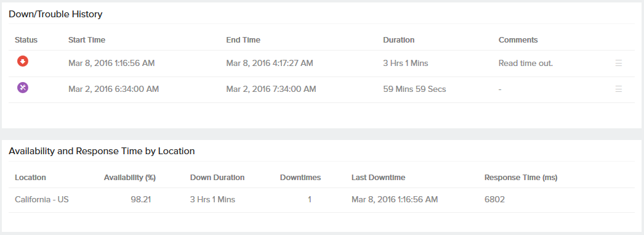The width and height of the screenshot is (644, 235).
Task: Click the 59 Mins 59 Secs duration
Action: click(414, 89)
